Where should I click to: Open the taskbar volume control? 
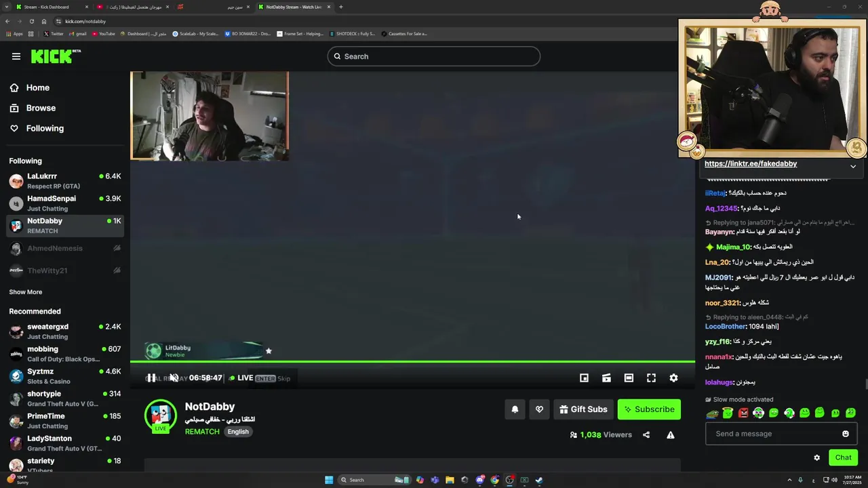click(833, 480)
